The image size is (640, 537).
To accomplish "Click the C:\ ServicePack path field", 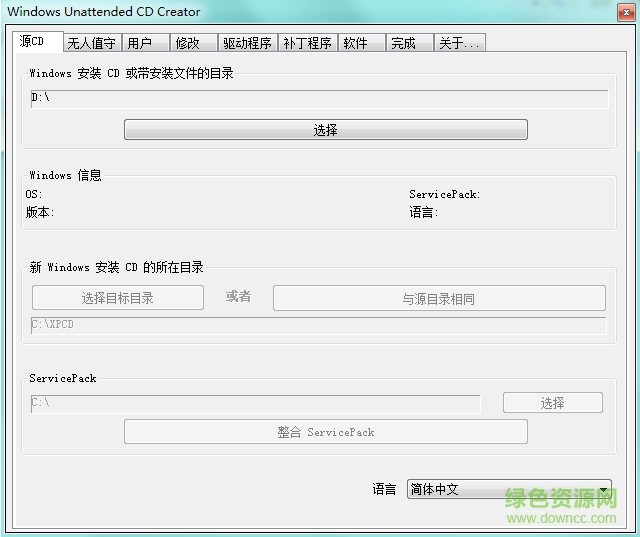I will (256, 404).
